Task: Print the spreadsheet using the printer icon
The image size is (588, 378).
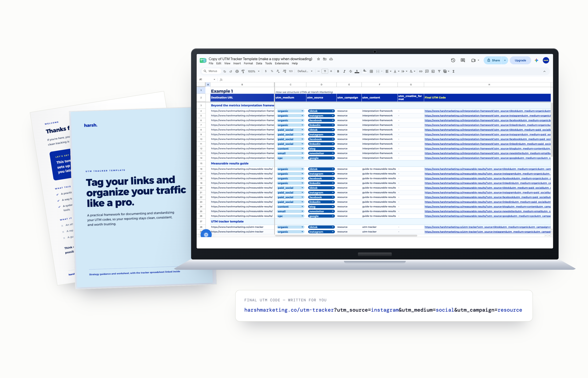Action: [x=237, y=71]
